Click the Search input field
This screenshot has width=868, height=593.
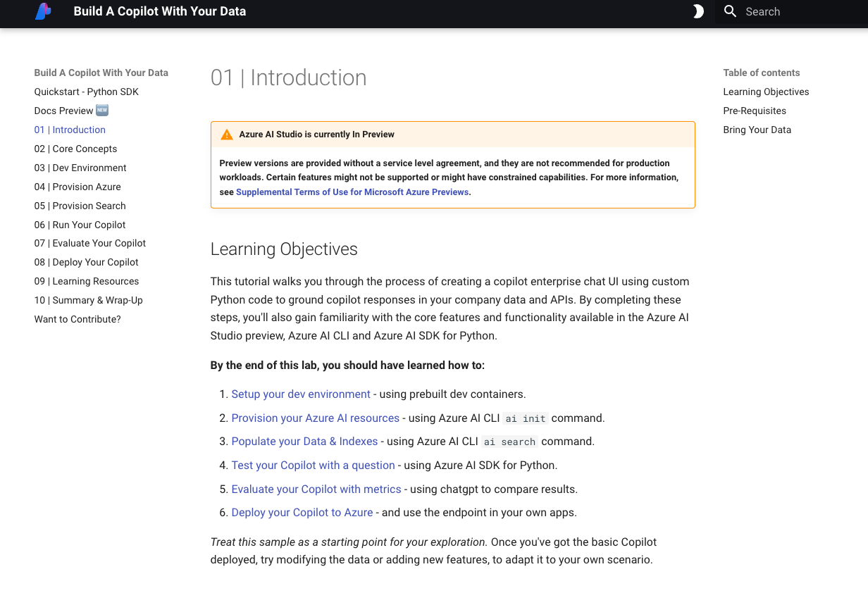pyautogui.click(x=792, y=11)
